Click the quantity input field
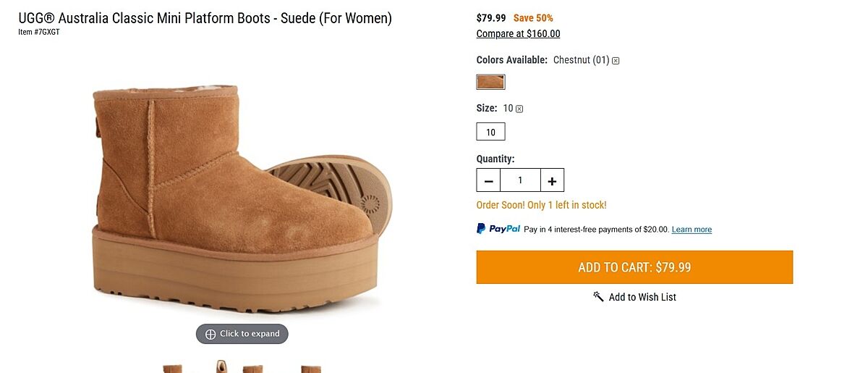 [520, 180]
